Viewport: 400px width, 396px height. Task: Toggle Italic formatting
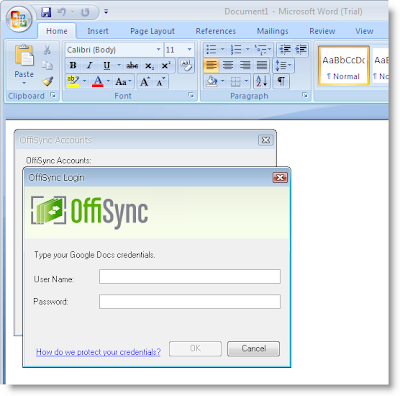tap(89, 65)
